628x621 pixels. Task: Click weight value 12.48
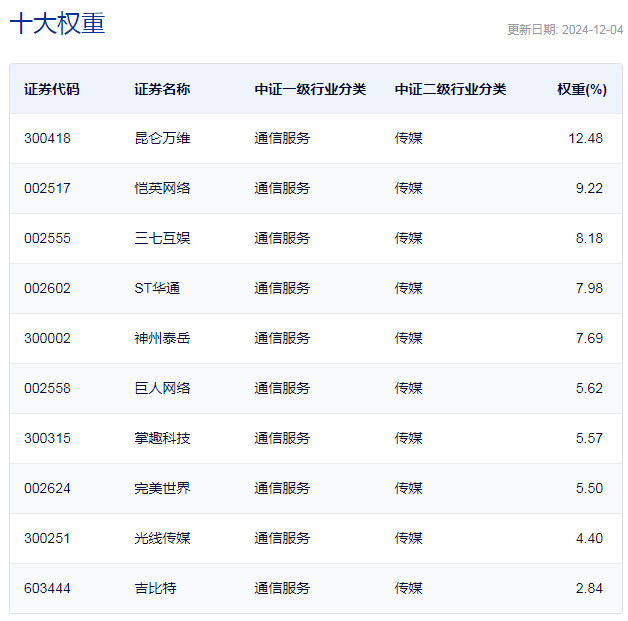(x=586, y=138)
